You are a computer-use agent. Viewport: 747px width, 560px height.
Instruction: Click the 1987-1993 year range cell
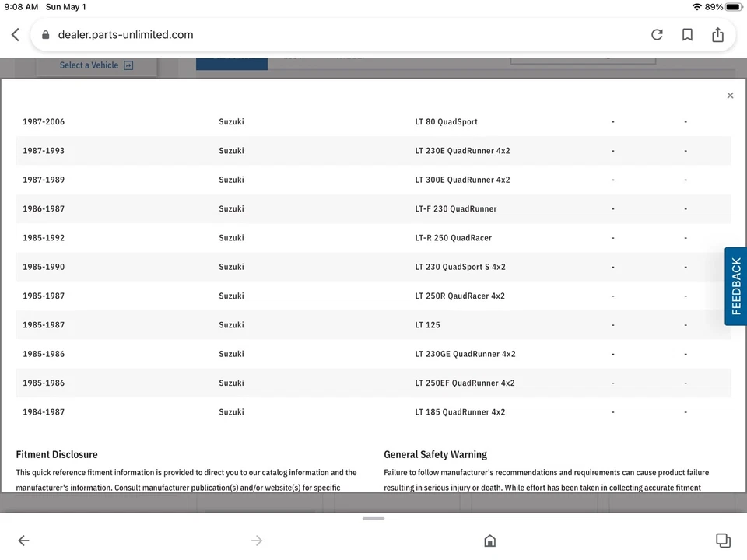(x=44, y=151)
